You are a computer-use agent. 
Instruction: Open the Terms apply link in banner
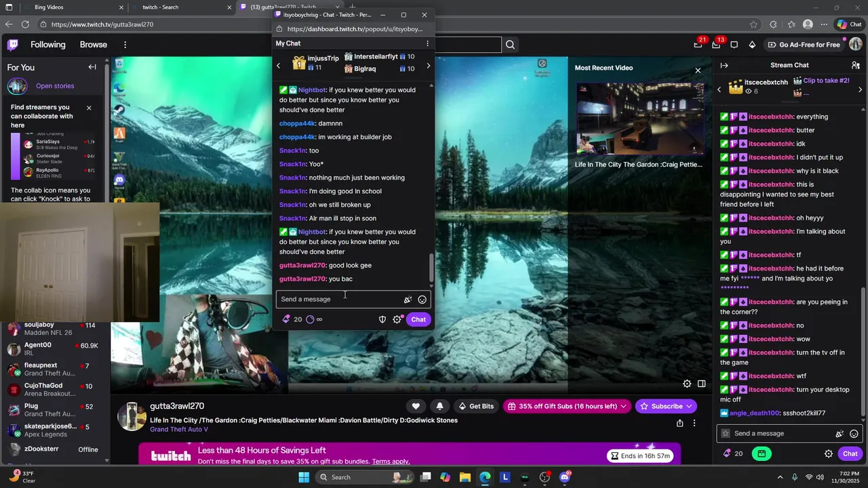click(391, 462)
